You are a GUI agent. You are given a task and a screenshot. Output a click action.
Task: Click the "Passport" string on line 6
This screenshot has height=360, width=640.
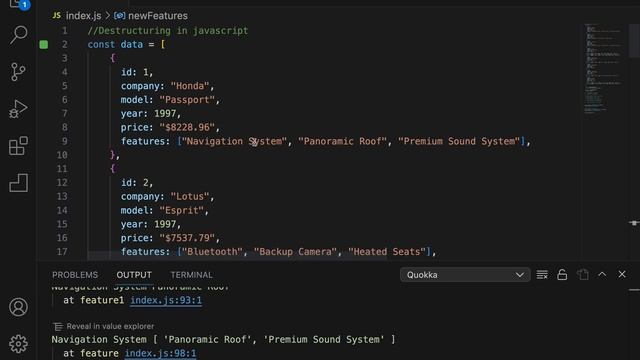(x=187, y=100)
